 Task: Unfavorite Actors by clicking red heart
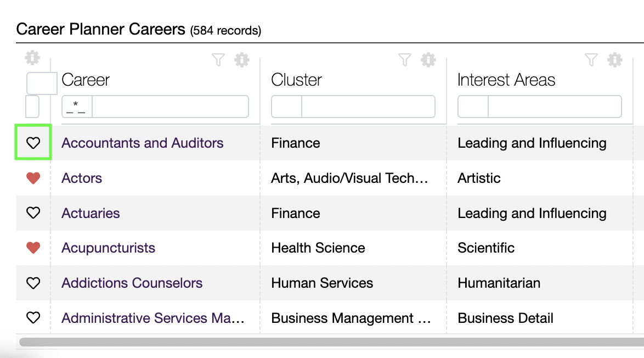click(x=33, y=178)
